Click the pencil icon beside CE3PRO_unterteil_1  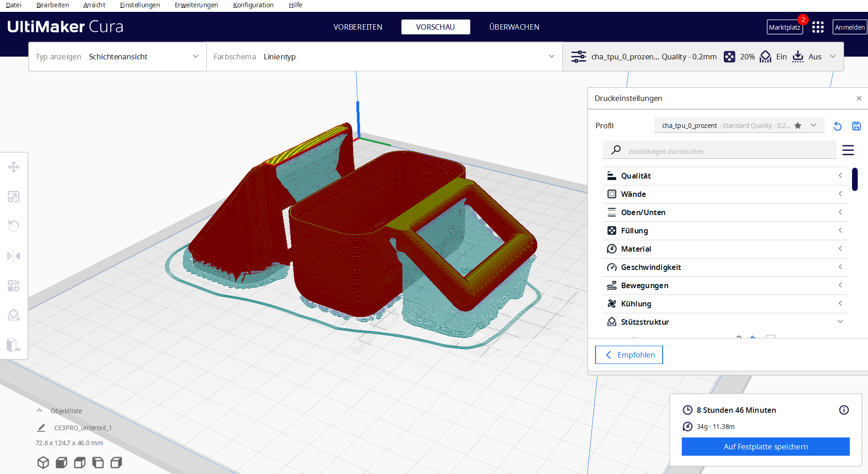tap(41, 428)
